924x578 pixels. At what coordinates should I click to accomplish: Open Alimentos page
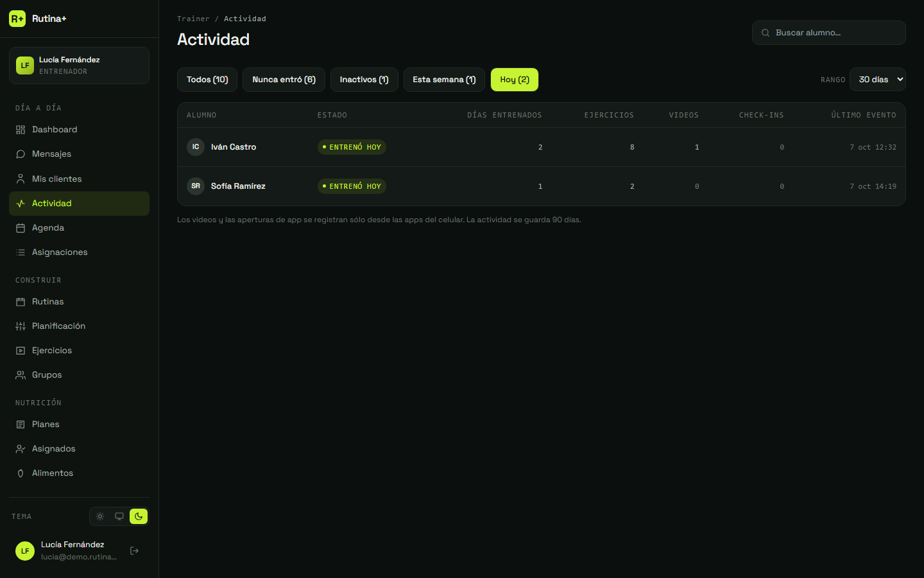pyautogui.click(x=79, y=473)
